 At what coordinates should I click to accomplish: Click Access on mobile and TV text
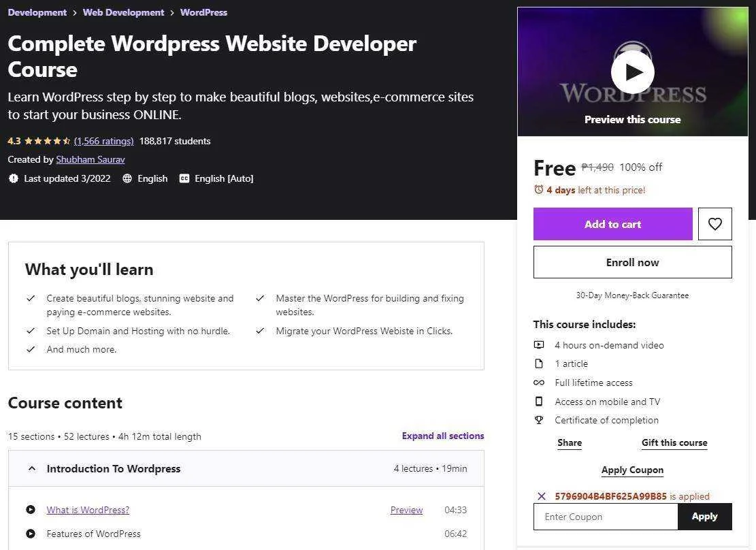[607, 402]
